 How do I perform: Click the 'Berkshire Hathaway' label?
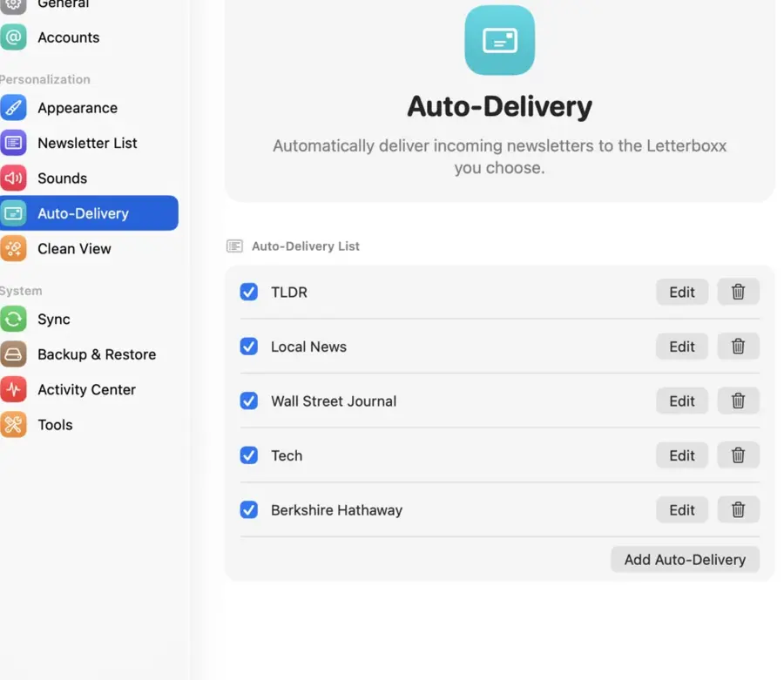point(336,510)
